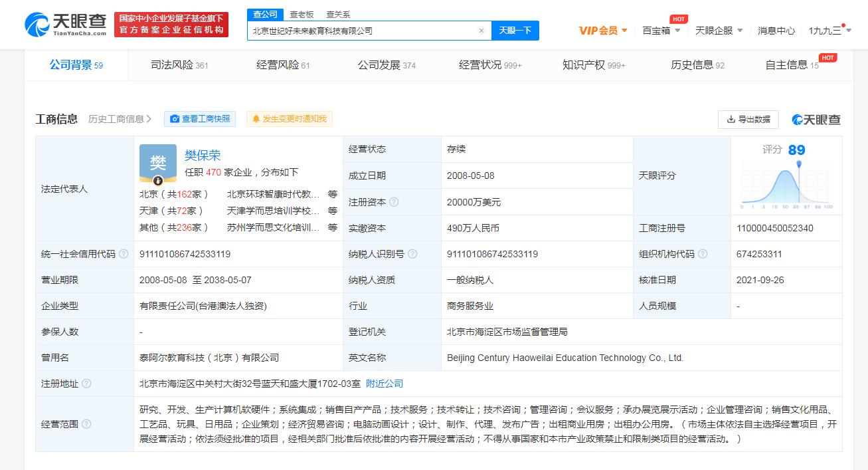Click former name 泰阿尔教育科技（北京）有限公司
868x470 pixels.
209,358
